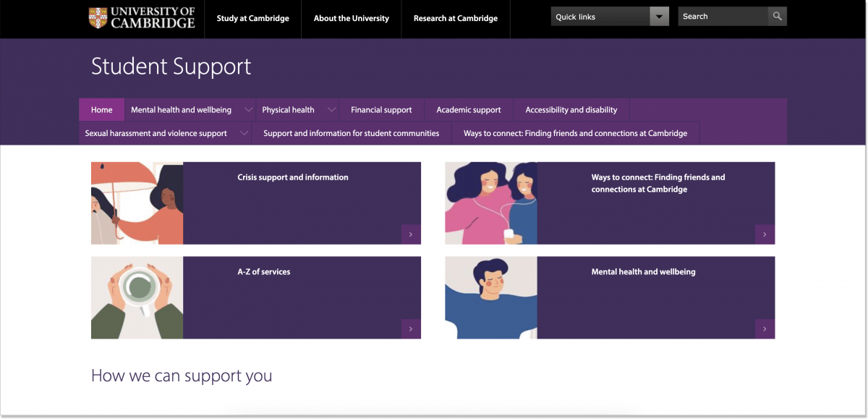This screenshot has height=419, width=868.
Task: Click the arrow on Mental health and wellbeing card
Action: 765,328
